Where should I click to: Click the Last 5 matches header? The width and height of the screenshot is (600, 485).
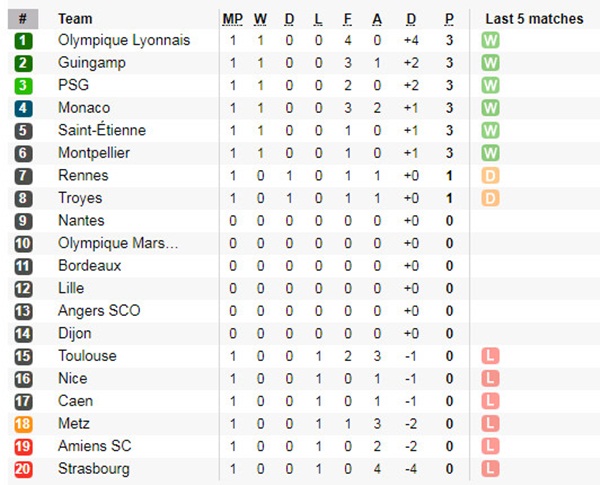pos(533,19)
